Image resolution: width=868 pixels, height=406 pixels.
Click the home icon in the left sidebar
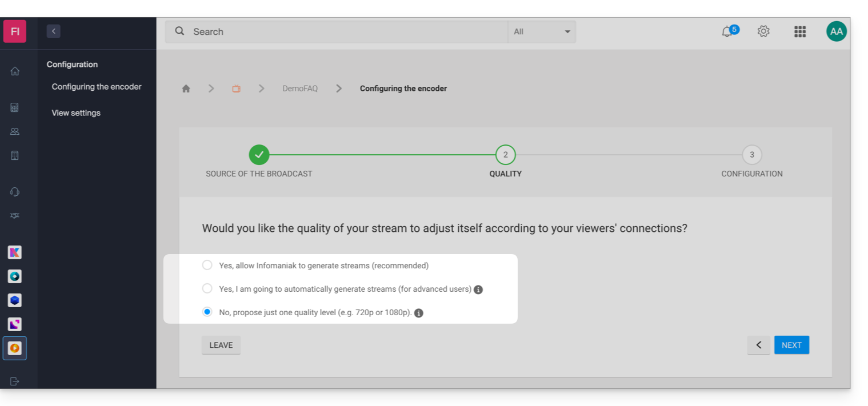15,71
